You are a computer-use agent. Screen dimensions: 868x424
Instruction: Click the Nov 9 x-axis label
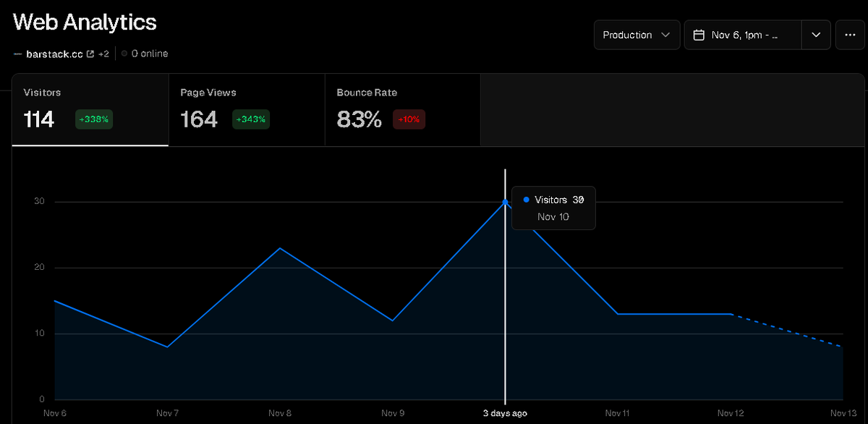pos(393,413)
